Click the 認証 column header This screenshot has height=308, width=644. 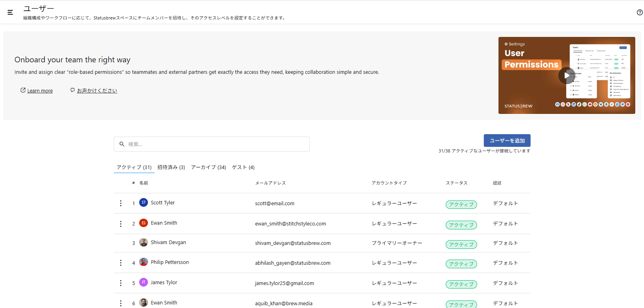pyautogui.click(x=497, y=183)
